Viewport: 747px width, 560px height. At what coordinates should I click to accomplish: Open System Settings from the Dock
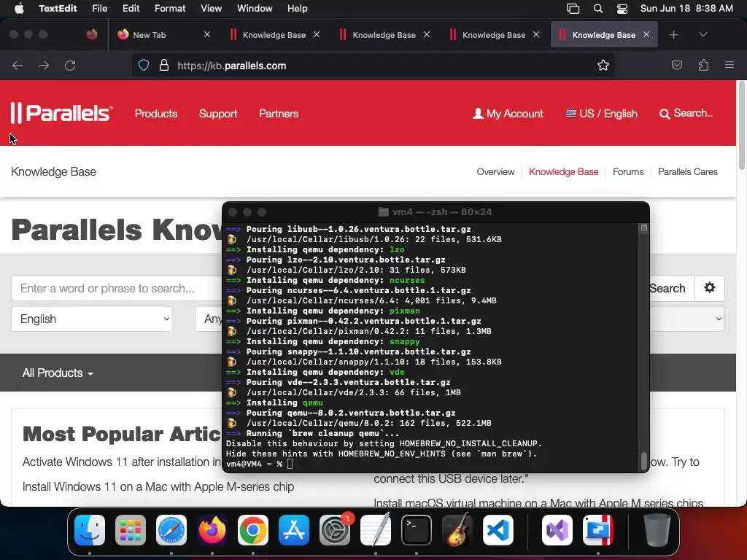point(335,530)
